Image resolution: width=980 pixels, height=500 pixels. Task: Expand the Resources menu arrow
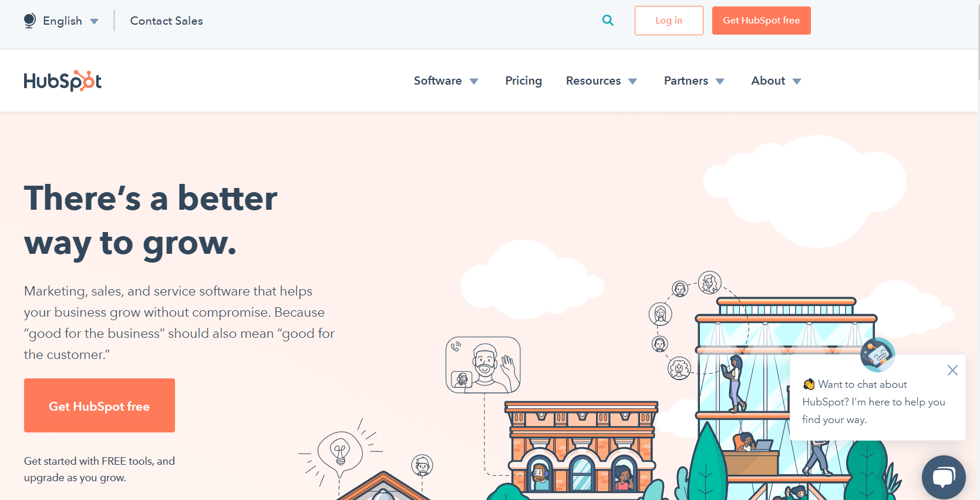pos(633,82)
